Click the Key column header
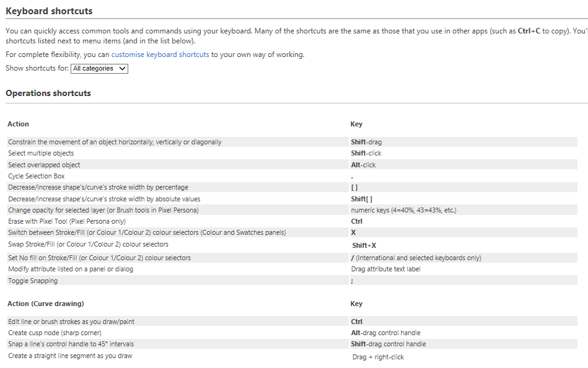This screenshot has height=368, width=588. [356, 123]
